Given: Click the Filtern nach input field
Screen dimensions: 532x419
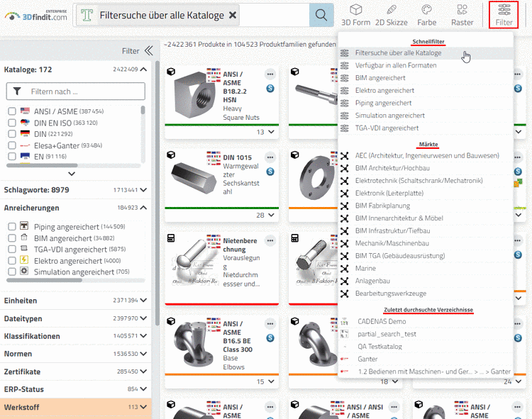Looking at the screenshot, I should [x=76, y=91].
